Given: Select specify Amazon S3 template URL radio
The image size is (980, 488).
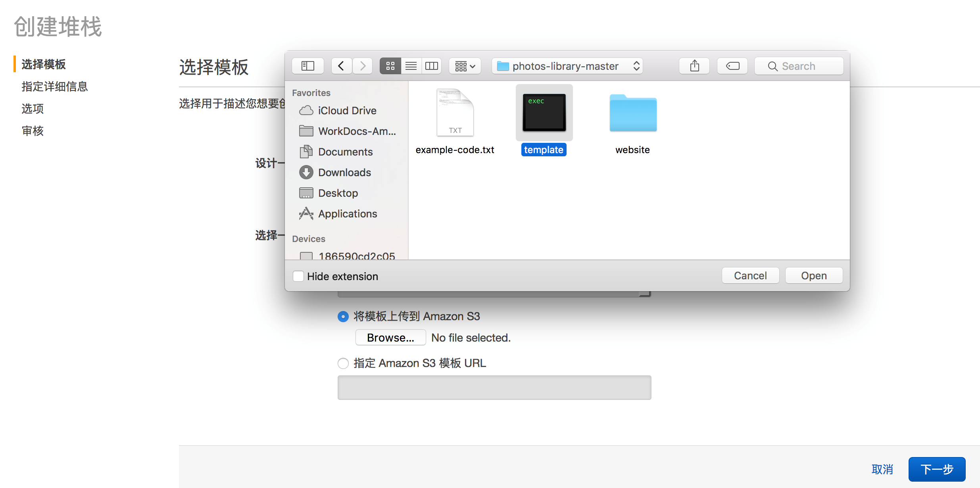Looking at the screenshot, I should coord(343,363).
